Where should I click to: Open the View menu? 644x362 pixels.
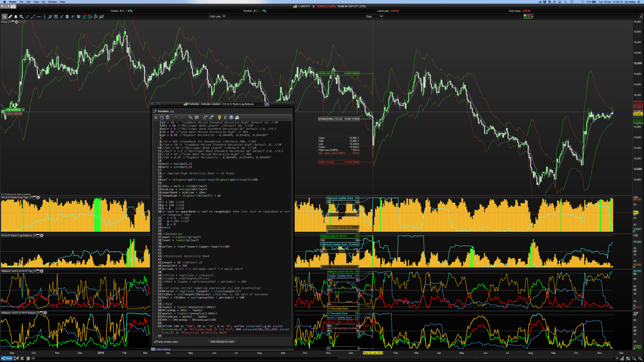coord(36,2)
